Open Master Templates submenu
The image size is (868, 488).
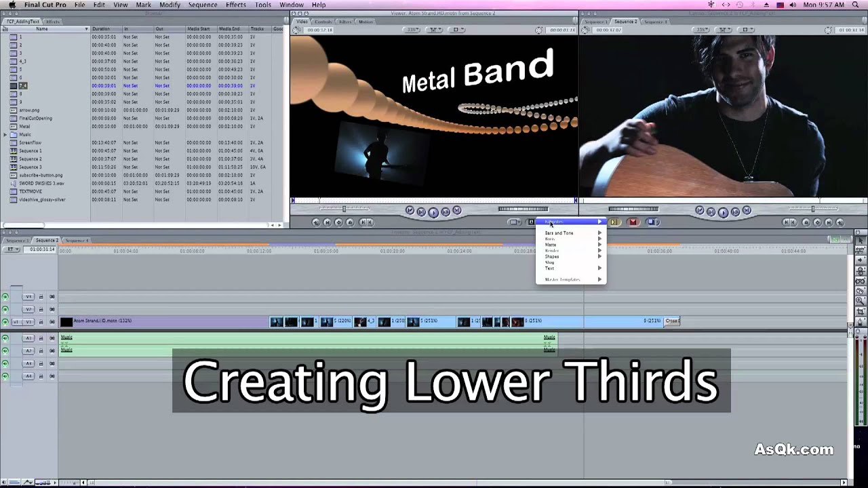[x=570, y=279]
